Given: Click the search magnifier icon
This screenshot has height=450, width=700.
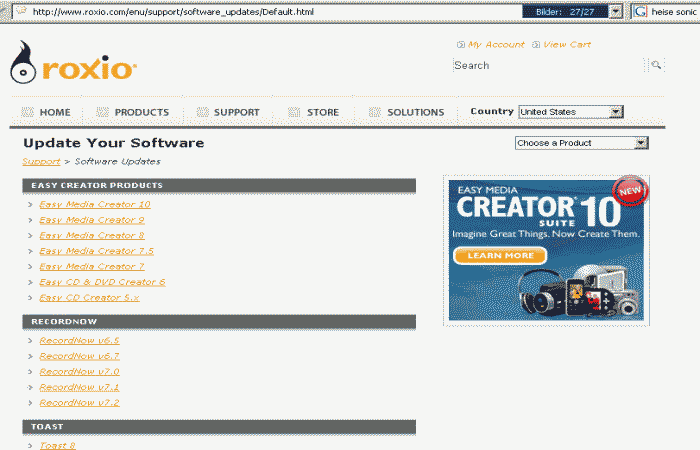Looking at the screenshot, I should click(657, 65).
